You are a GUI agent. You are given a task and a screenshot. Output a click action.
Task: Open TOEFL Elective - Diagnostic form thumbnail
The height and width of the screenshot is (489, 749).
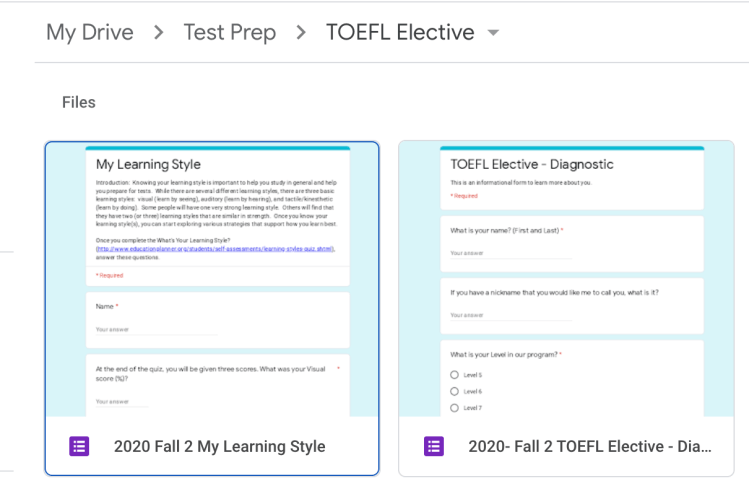tap(566, 280)
